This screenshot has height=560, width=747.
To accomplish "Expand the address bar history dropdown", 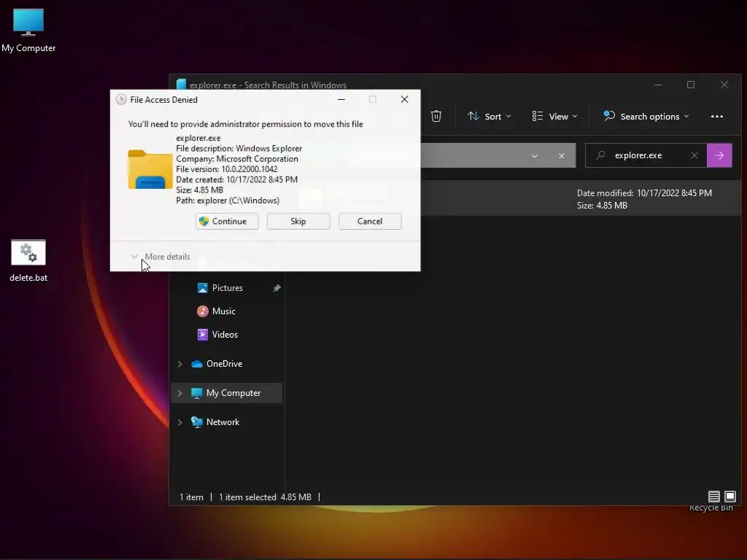I will 535,156.
